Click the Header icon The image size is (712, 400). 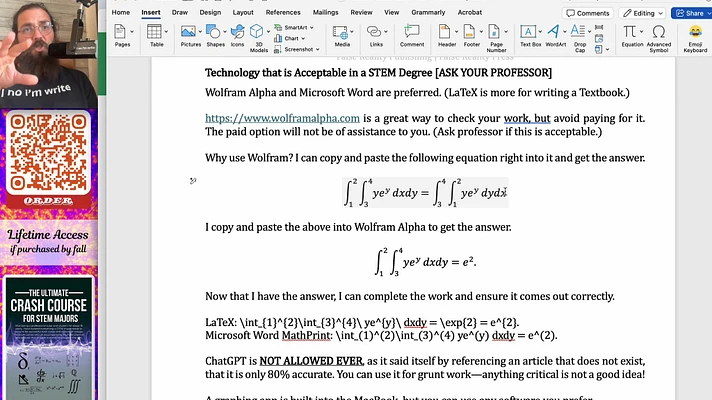pyautogui.click(x=444, y=31)
